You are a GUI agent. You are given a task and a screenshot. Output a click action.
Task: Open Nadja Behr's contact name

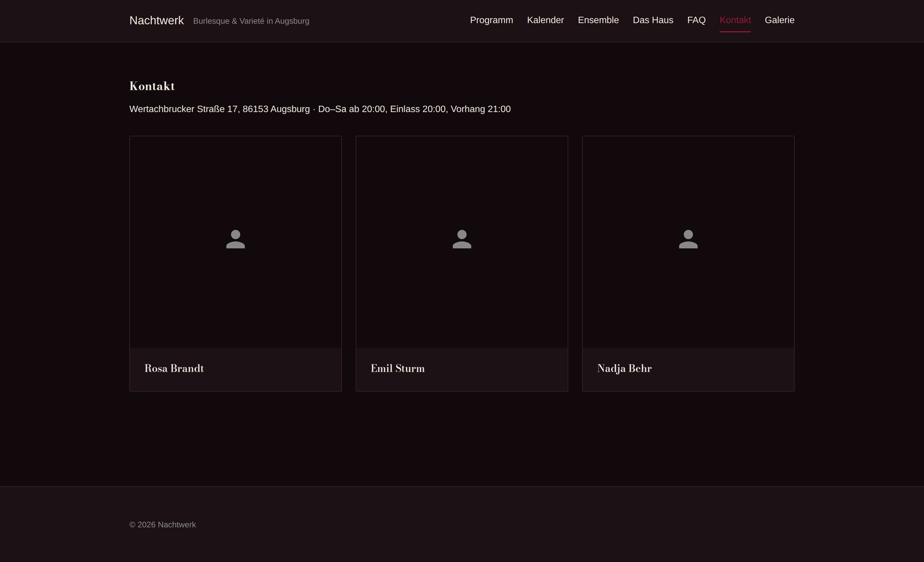(624, 369)
